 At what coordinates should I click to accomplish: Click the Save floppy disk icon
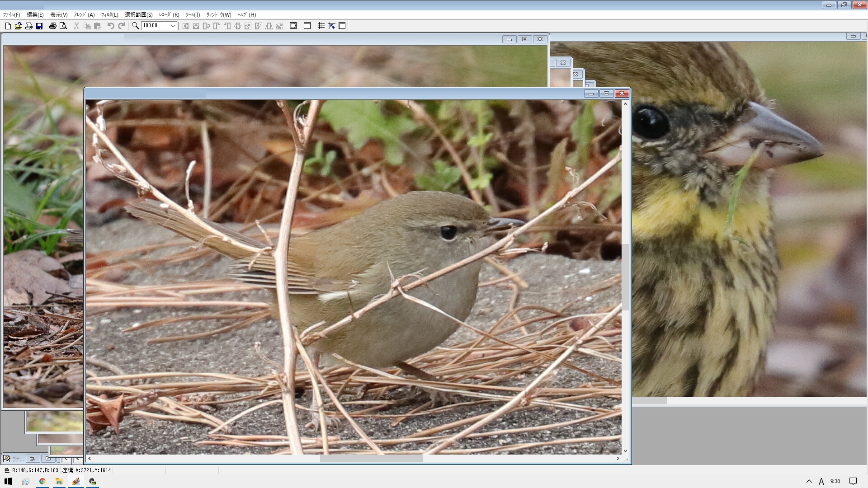pyautogui.click(x=39, y=26)
